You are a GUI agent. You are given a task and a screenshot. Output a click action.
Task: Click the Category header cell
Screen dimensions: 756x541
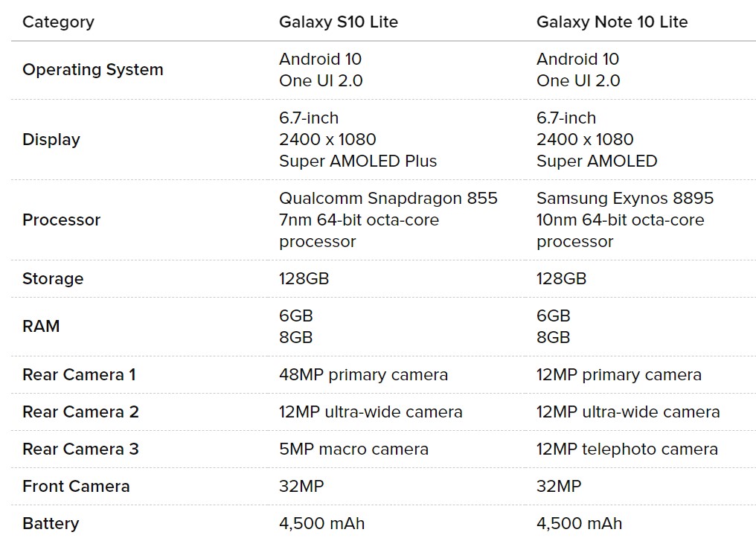pyautogui.click(x=58, y=22)
